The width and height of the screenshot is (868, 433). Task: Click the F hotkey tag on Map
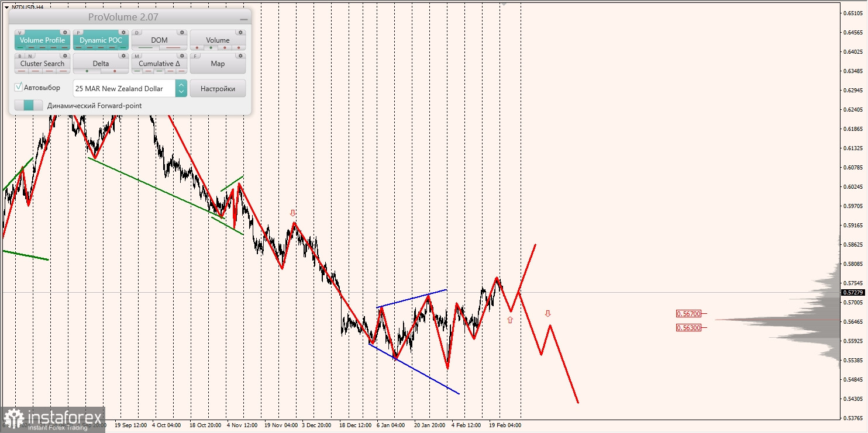click(x=196, y=57)
